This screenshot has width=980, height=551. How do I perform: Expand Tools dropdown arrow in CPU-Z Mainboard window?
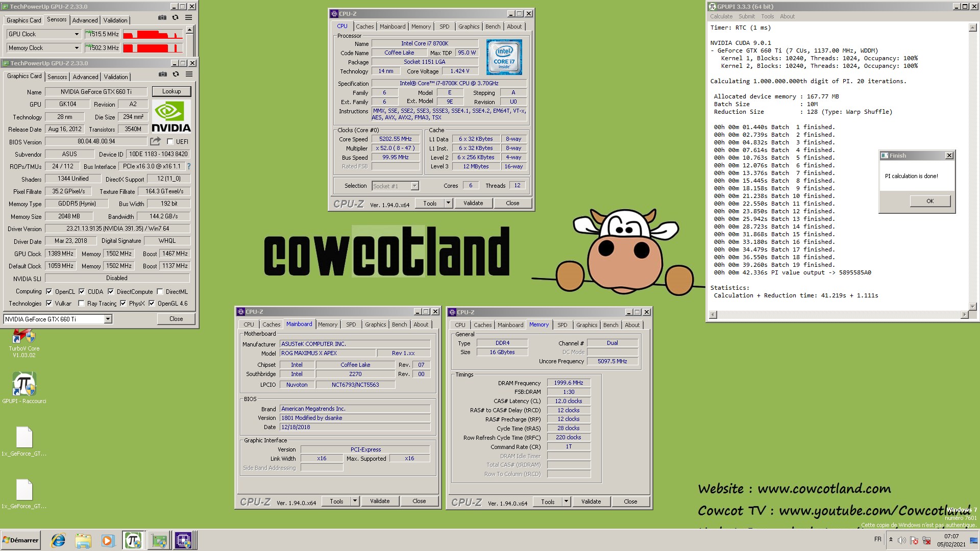coord(355,501)
